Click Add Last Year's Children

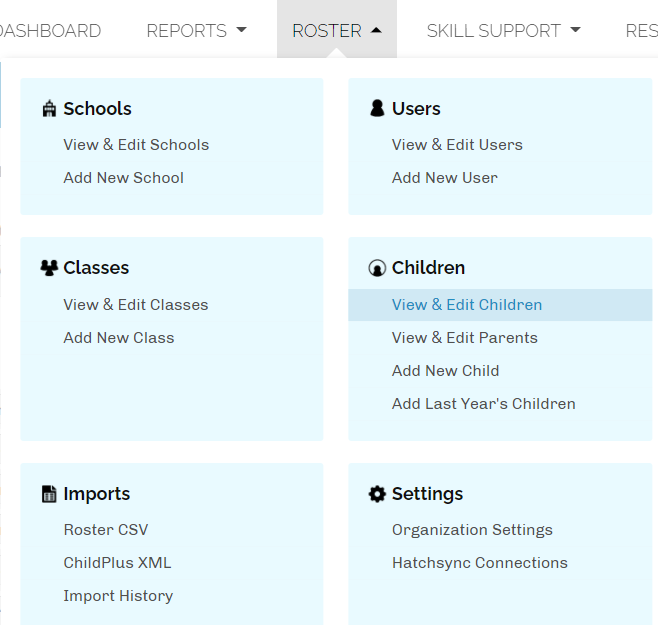[483, 404]
